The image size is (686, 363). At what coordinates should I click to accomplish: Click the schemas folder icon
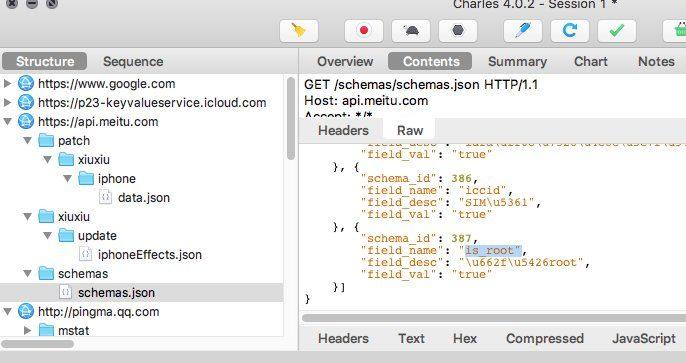coord(46,274)
